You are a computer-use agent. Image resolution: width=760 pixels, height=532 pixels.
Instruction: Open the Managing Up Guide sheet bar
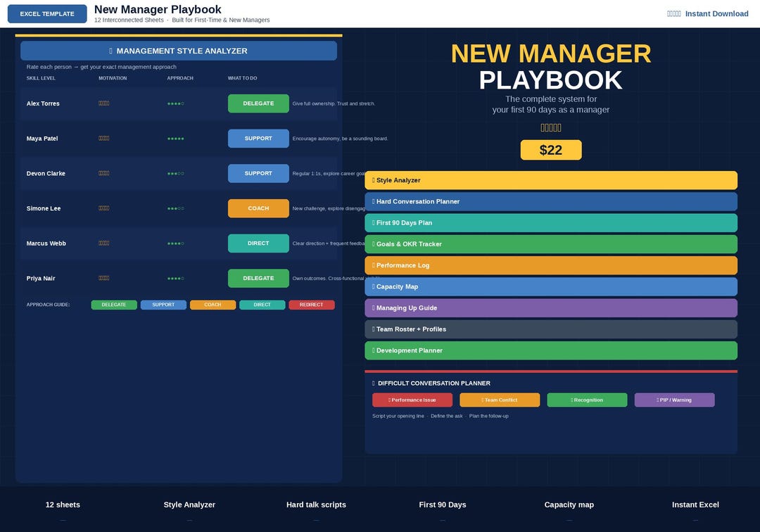tap(551, 308)
